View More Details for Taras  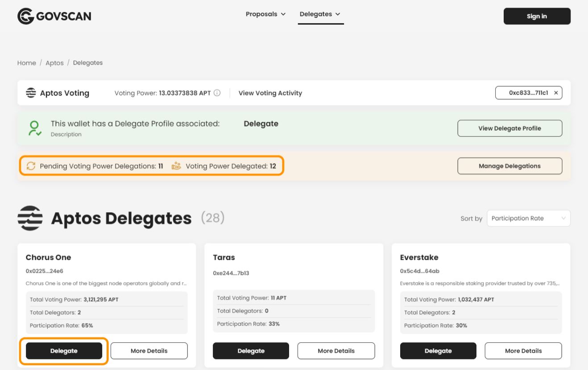click(x=336, y=351)
